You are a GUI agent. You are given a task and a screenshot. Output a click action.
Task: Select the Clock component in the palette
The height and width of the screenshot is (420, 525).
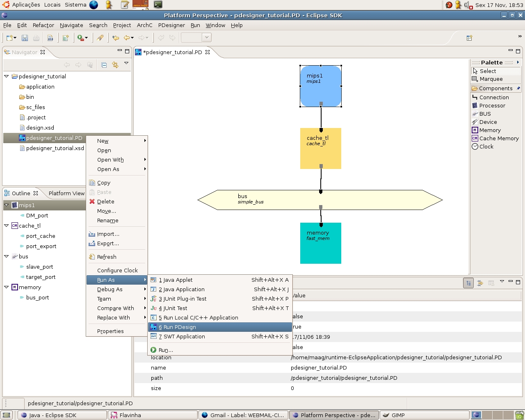click(x=483, y=146)
